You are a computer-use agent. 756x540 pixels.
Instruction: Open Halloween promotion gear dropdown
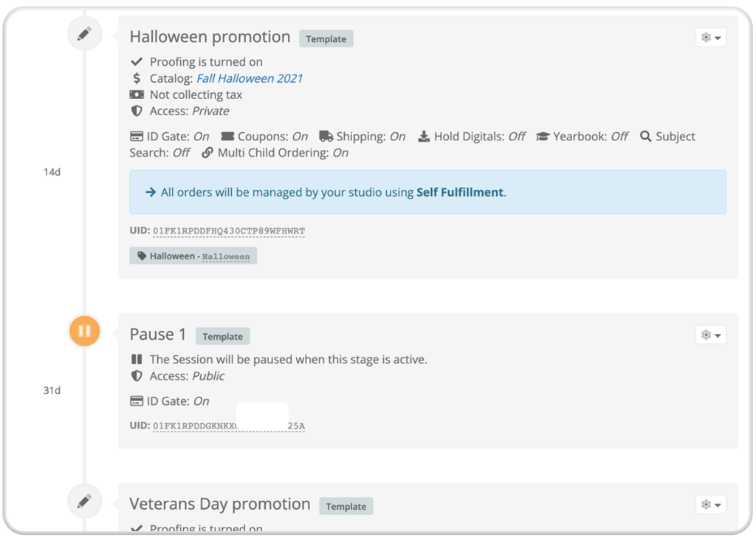coord(711,37)
